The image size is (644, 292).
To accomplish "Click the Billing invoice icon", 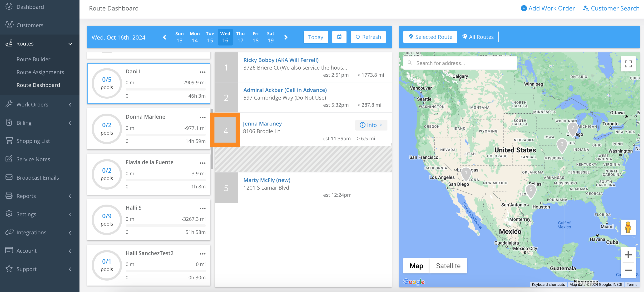I will pos(9,122).
